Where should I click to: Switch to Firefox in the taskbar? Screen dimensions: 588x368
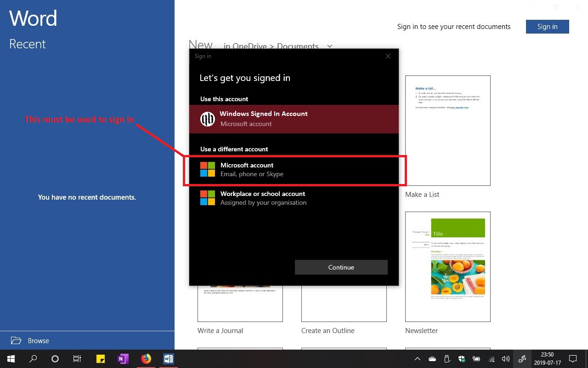[146, 359]
